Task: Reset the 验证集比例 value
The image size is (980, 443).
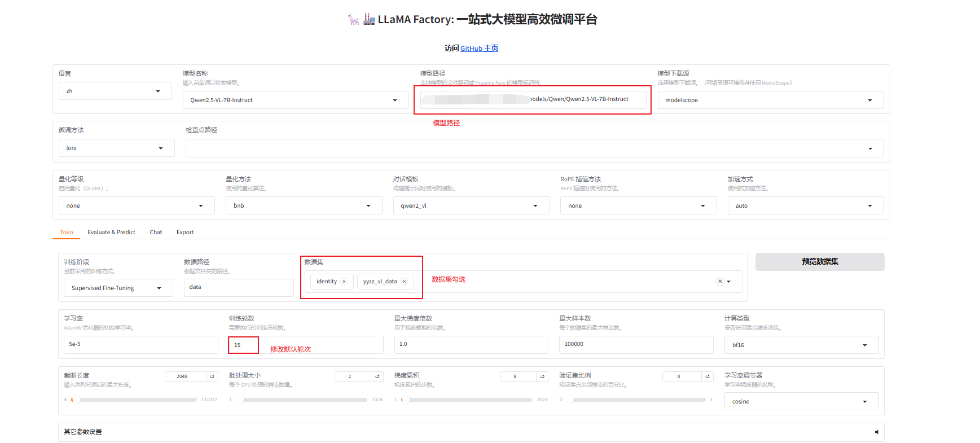Action: [x=707, y=376]
